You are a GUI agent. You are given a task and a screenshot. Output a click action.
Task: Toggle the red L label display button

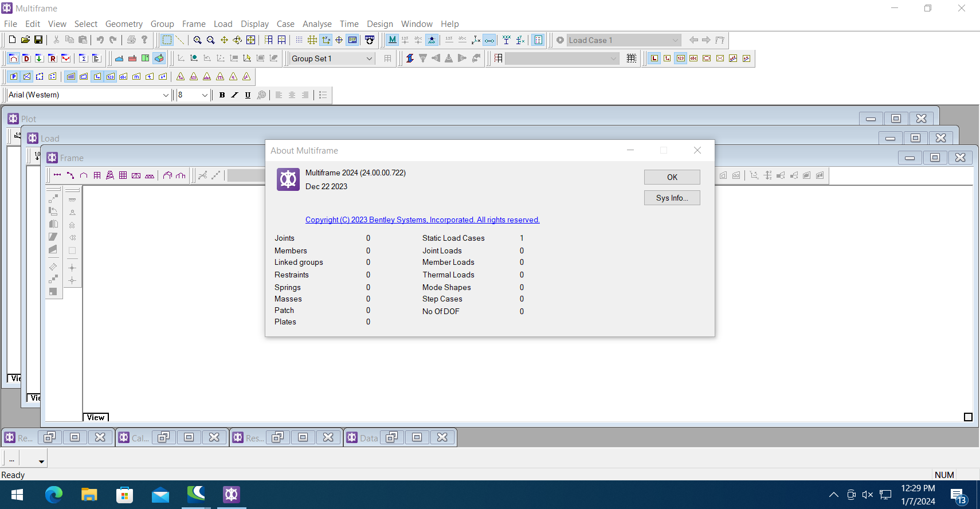coord(654,58)
